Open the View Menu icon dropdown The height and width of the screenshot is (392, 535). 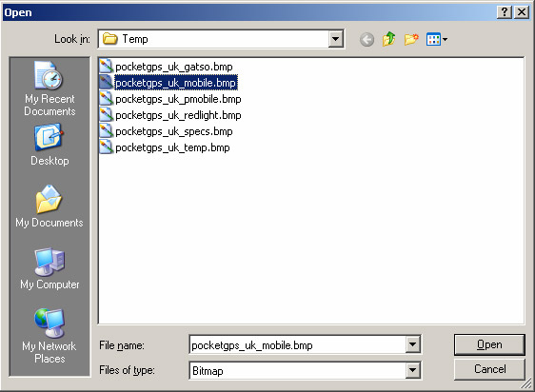tap(437, 39)
